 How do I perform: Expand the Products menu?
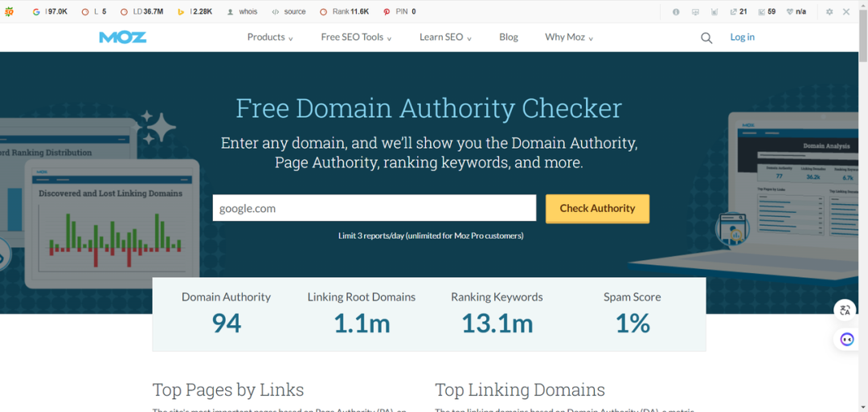pos(270,37)
